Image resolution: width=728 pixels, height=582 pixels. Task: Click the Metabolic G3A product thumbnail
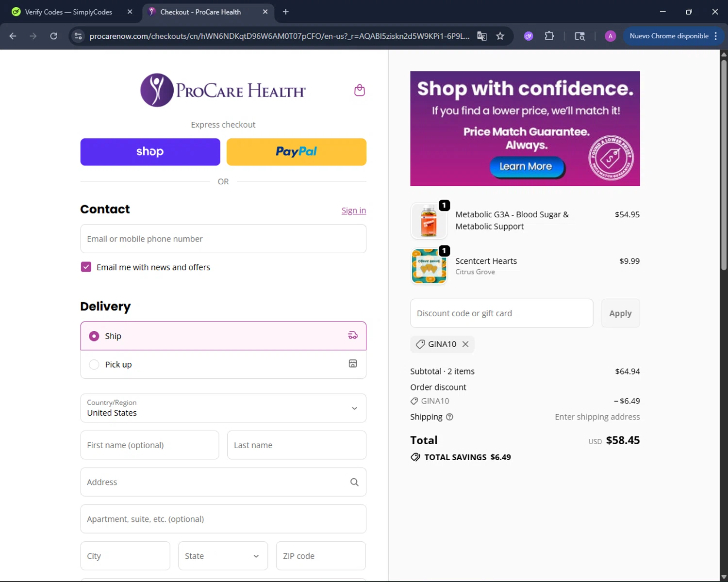tap(429, 221)
